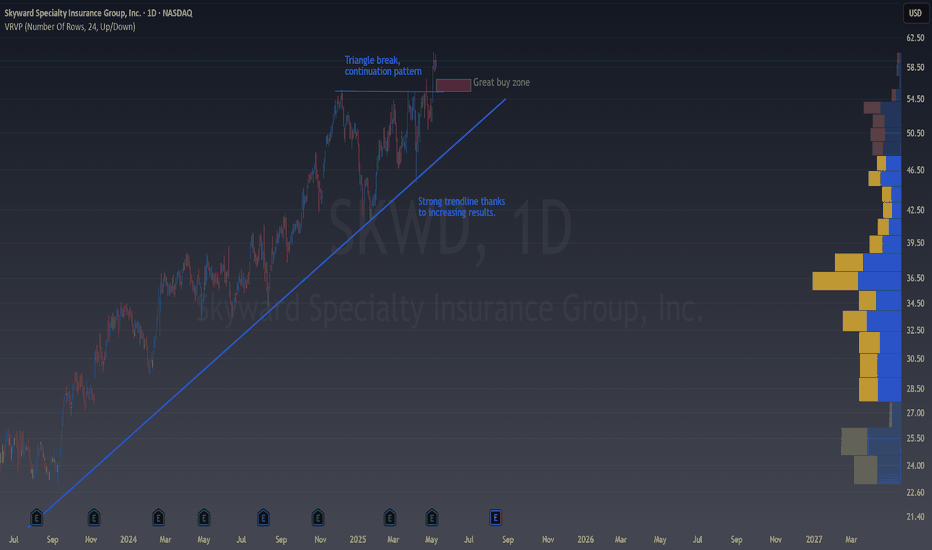The width and height of the screenshot is (932, 550).
Task: Click the 36.50 price axis label
Action: pyautogui.click(x=915, y=277)
